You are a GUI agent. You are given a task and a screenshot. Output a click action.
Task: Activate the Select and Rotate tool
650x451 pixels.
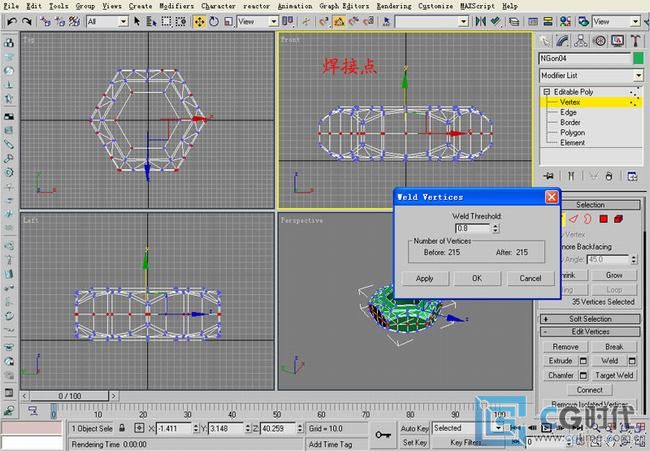[x=214, y=21]
